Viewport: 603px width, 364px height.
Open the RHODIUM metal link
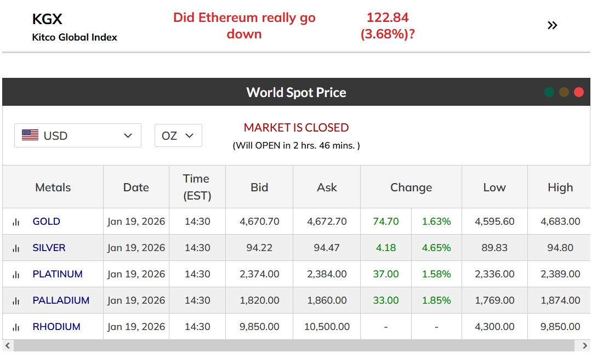click(x=56, y=327)
